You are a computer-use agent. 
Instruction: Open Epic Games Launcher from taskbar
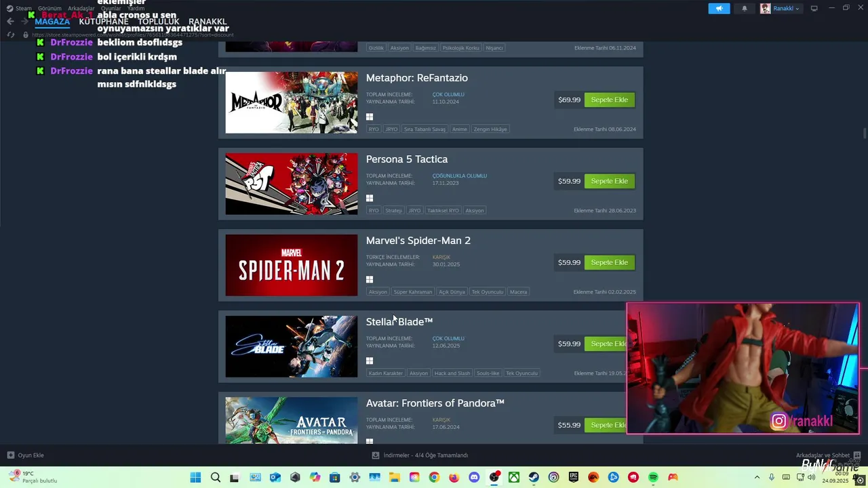(574, 478)
